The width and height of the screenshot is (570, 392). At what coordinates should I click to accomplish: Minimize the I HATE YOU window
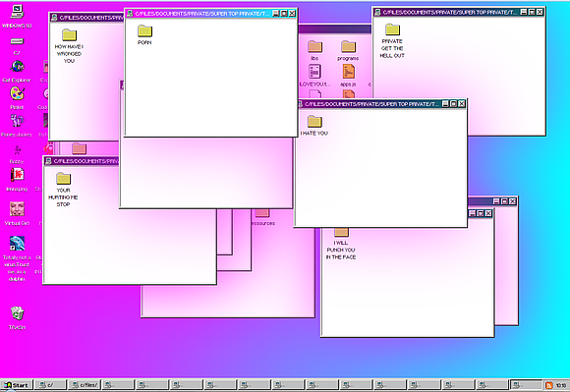point(445,104)
